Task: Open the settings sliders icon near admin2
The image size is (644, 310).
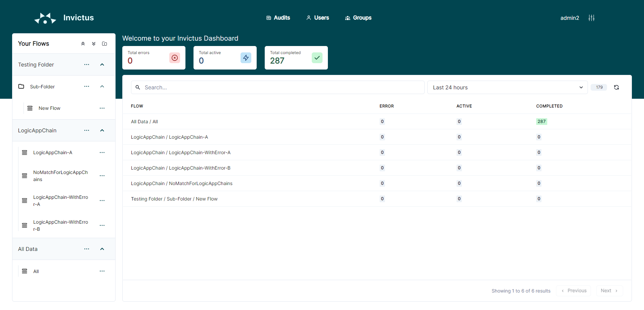Action: (x=591, y=18)
